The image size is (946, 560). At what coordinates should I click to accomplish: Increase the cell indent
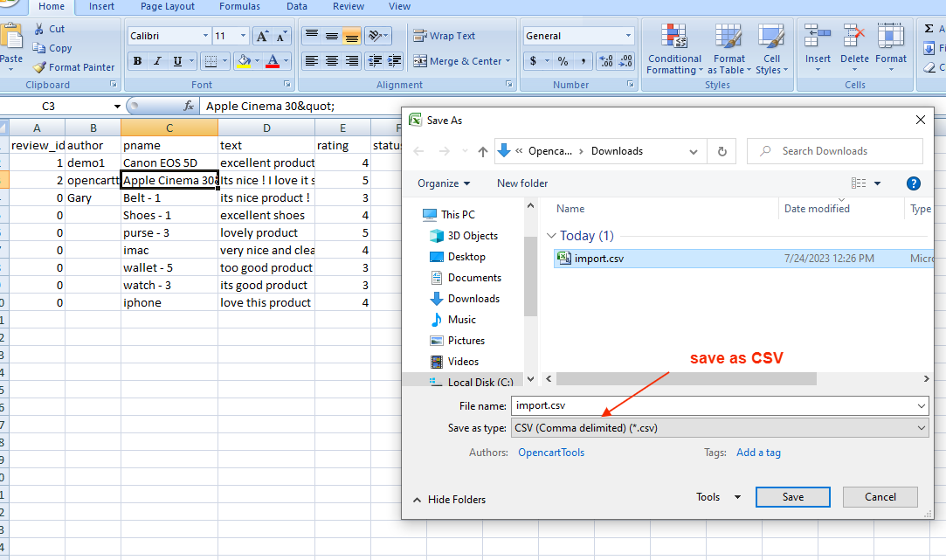coord(394,61)
